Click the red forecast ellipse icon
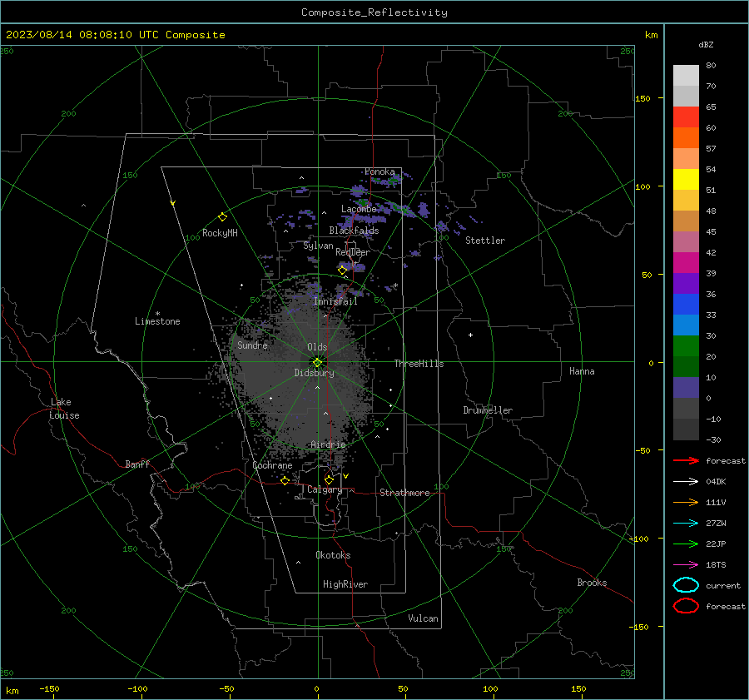The image size is (749, 700). coord(686,606)
